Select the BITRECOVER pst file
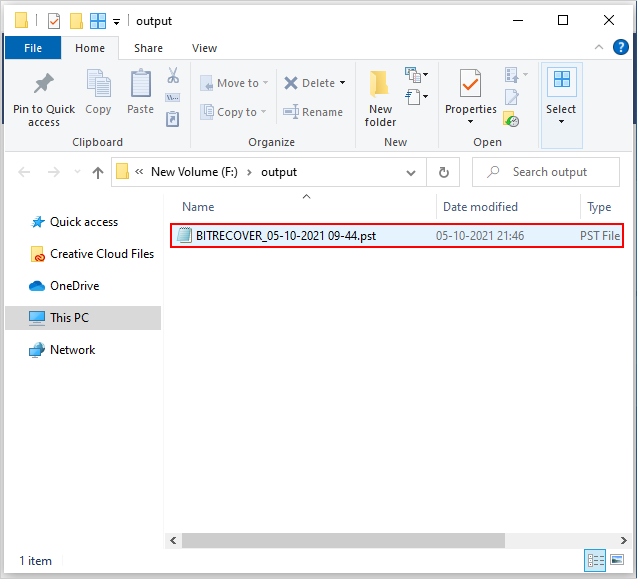The width and height of the screenshot is (637, 579). click(x=285, y=236)
